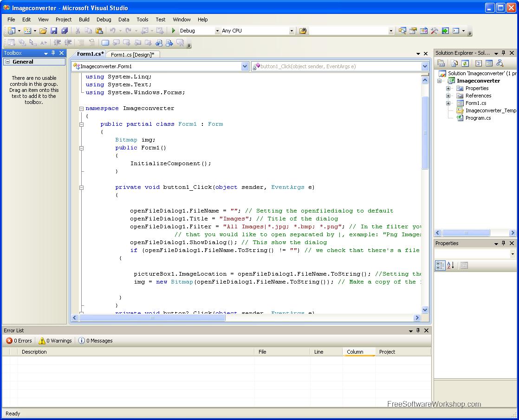Collapse the namespace Imageconverter code region
The width and height of the screenshot is (519, 420).
pos(81,109)
